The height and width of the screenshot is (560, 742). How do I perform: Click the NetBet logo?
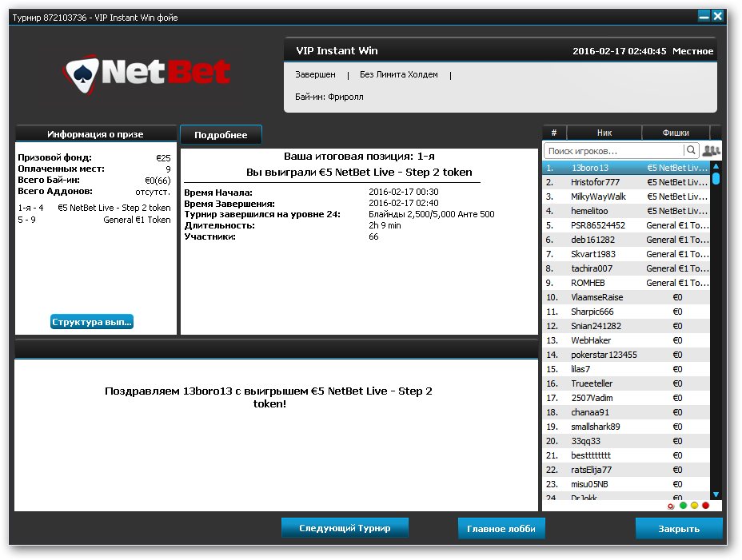tap(146, 73)
